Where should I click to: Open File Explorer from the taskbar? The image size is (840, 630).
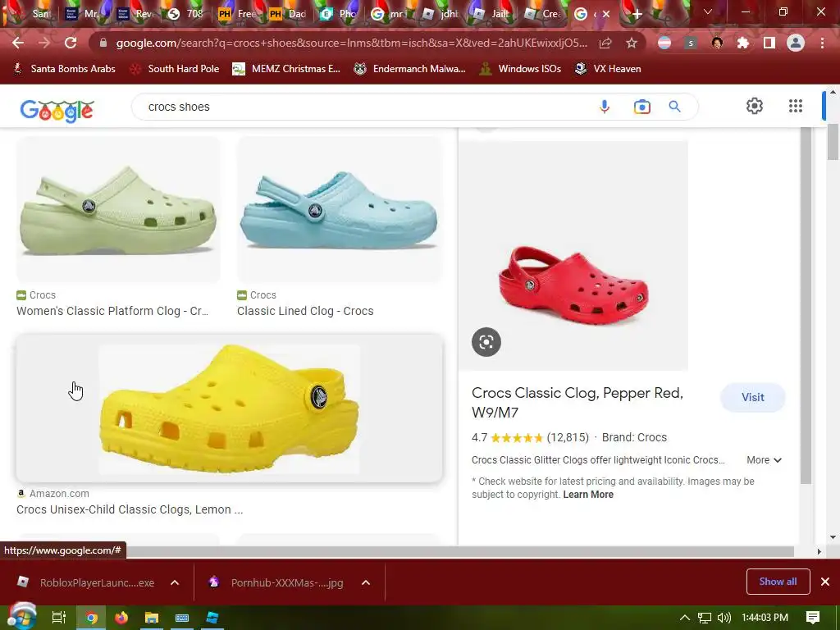point(152,618)
